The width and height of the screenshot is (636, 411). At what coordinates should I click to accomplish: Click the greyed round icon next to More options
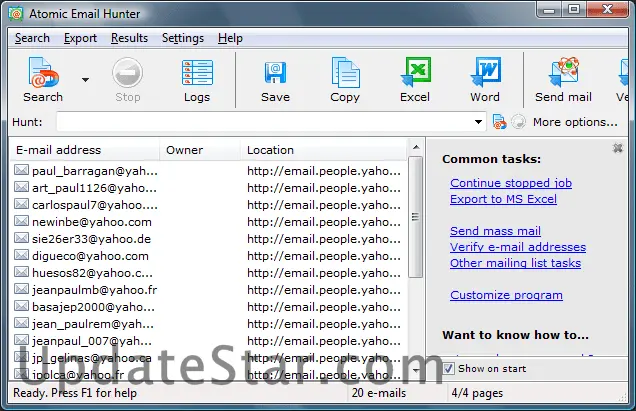[x=518, y=122]
